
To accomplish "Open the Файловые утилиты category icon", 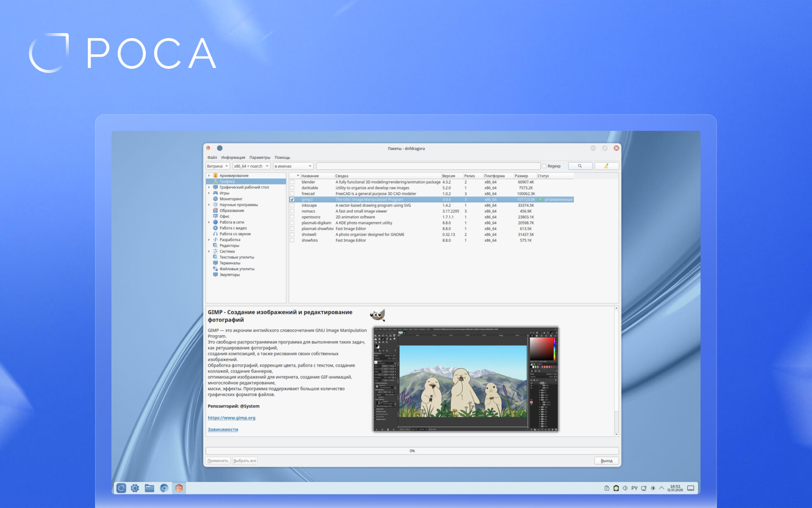I will tap(215, 269).
